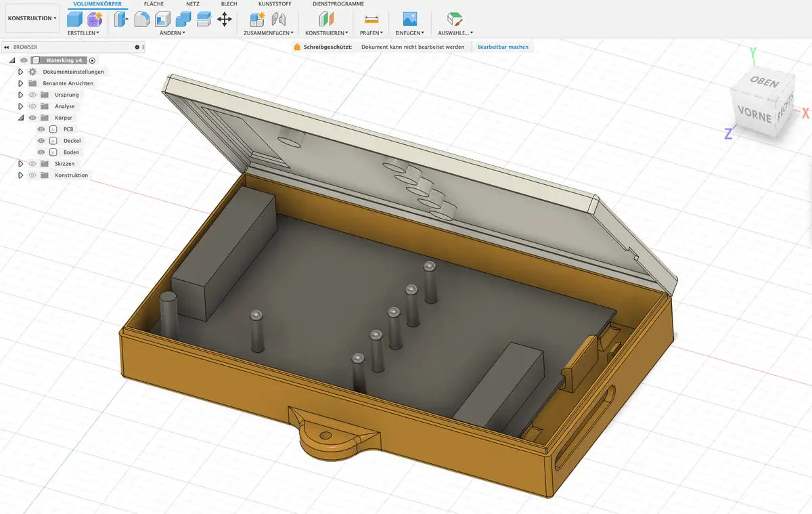Show the Skizzen folder via its eye icon

32,164
